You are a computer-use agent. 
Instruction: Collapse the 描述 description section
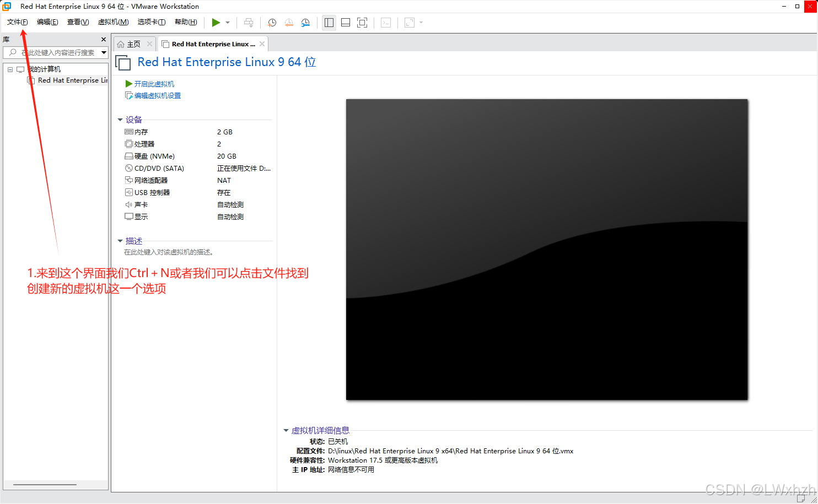coord(120,241)
